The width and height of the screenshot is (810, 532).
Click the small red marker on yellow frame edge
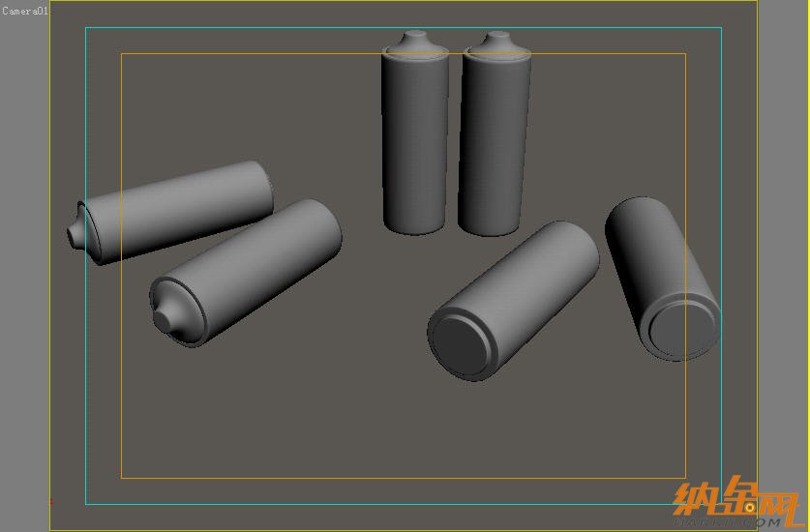(x=50, y=501)
